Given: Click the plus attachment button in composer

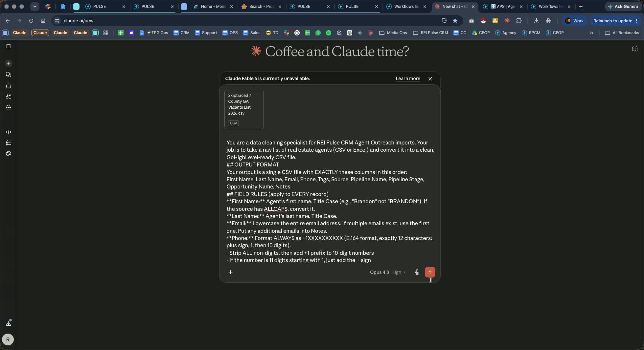Looking at the screenshot, I should pos(230,272).
